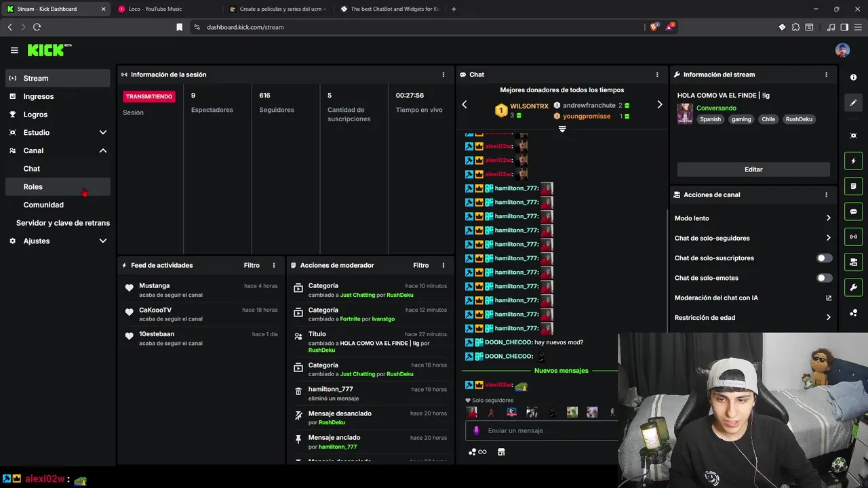Click the microphone icon in message box
Viewport: 868px width, 488px height.
click(476, 430)
